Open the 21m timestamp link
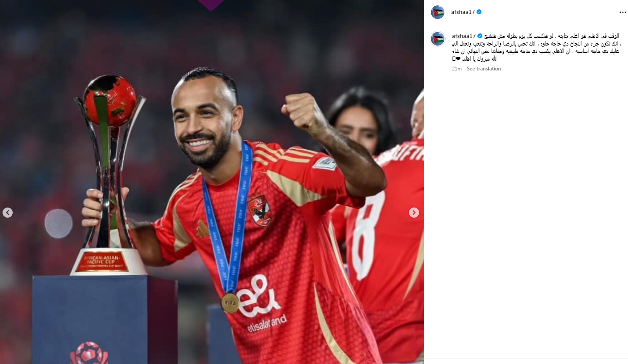This screenshot has height=364, width=628. point(457,69)
